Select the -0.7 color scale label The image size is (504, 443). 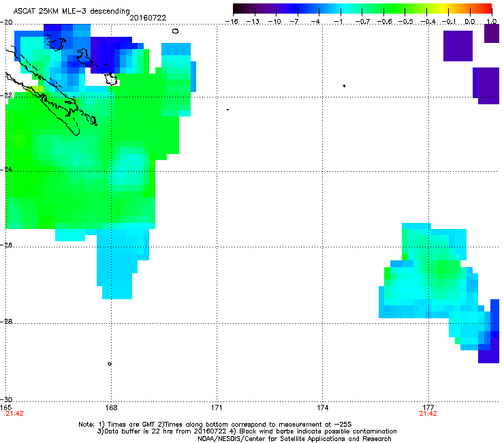[362, 22]
